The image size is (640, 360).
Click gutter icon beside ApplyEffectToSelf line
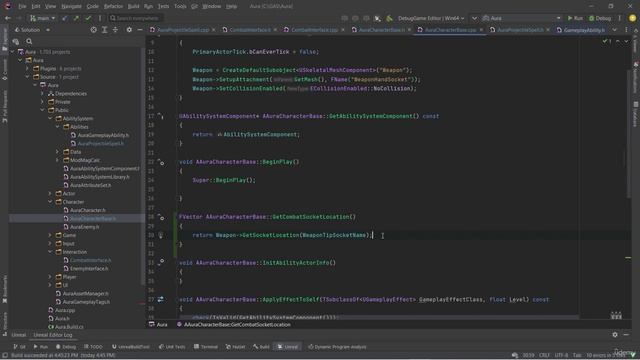161,300
